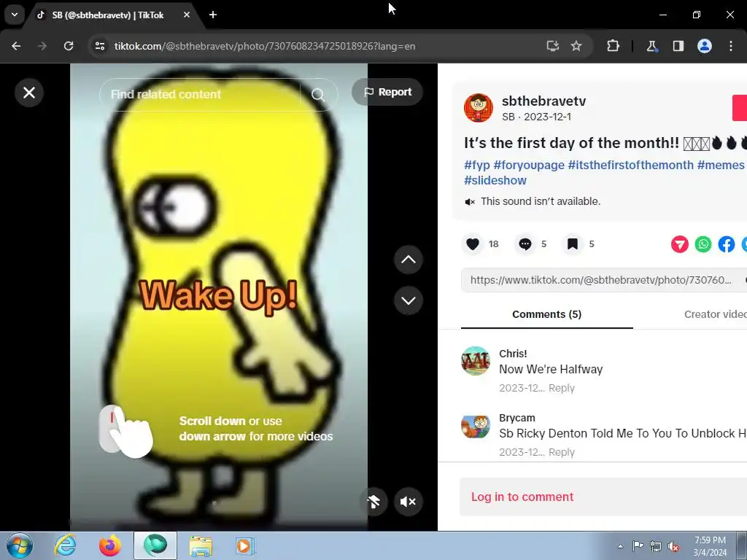This screenshot has width=747, height=560.
Task: Open Windows Explorer folder in taskbar
Action: 201,545
